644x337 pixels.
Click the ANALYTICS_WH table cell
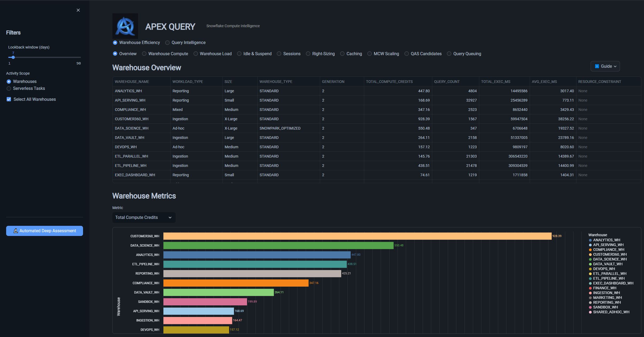click(142, 91)
